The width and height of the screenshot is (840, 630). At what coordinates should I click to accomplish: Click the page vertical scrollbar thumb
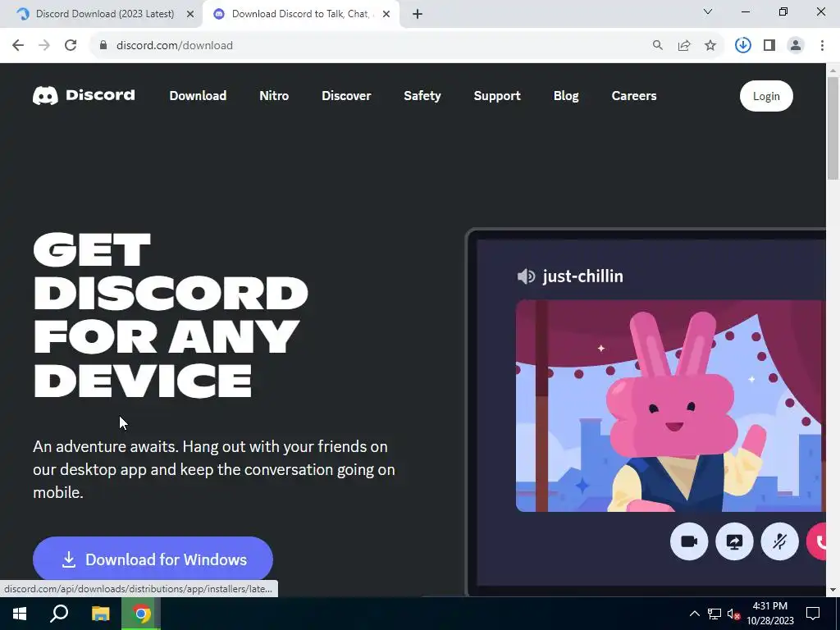click(x=833, y=127)
